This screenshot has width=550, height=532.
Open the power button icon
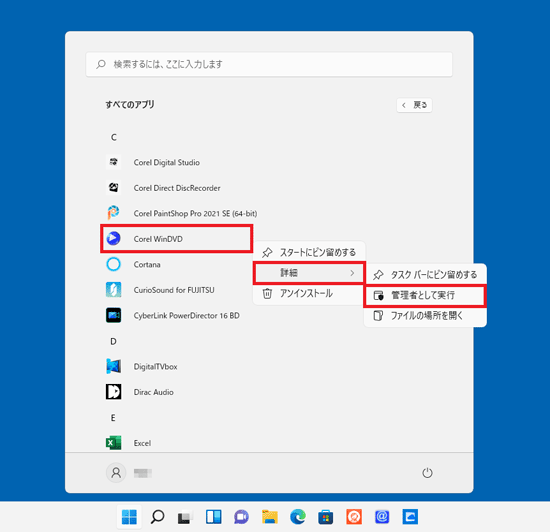(427, 473)
